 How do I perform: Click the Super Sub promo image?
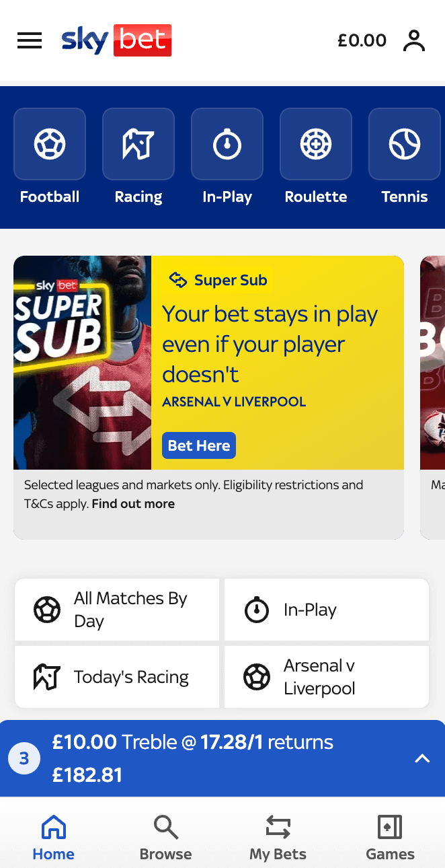point(83,362)
